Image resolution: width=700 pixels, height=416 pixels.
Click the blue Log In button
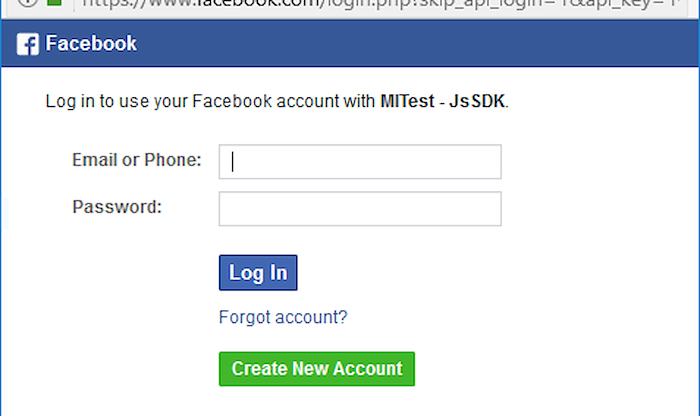[258, 273]
